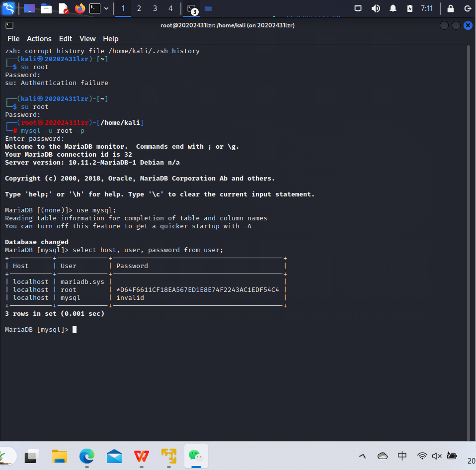The width and height of the screenshot is (476, 470).
Task: Click the muted speaker tray icon
Action: 437,456
